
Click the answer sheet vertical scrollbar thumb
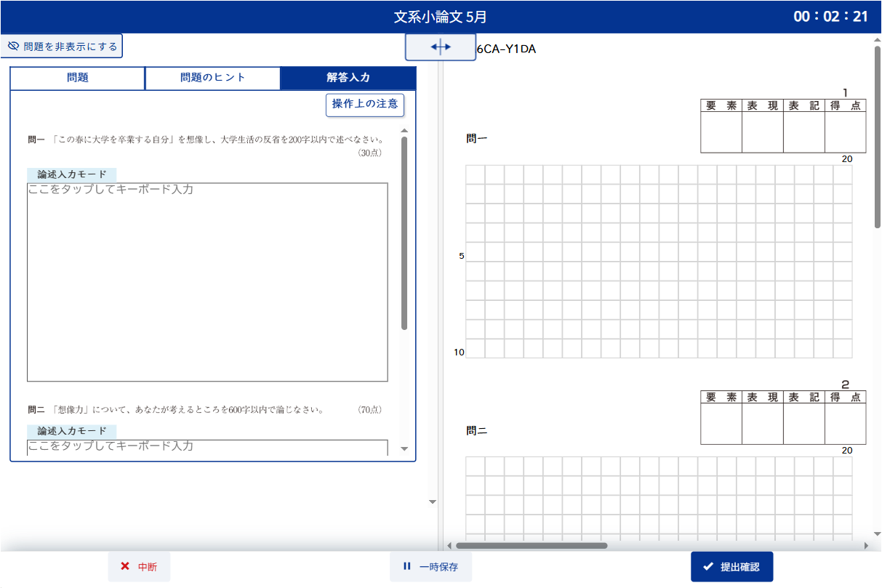click(x=878, y=138)
